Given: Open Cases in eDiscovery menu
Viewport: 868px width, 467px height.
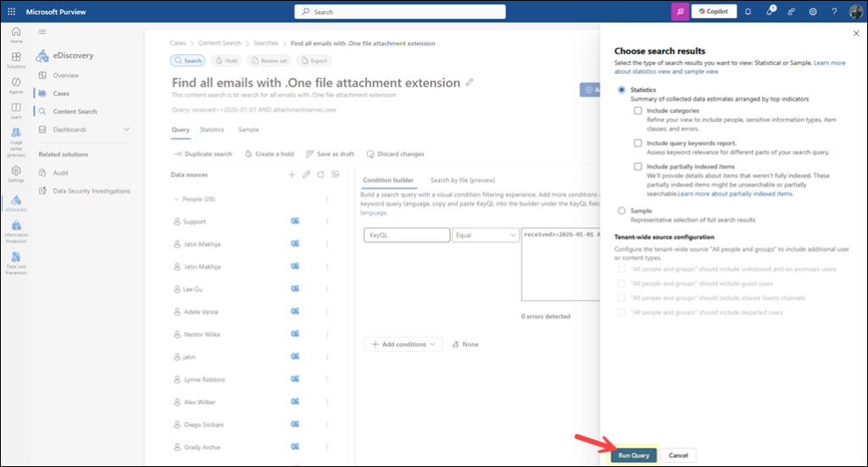Looking at the screenshot, I should point(61,93).
